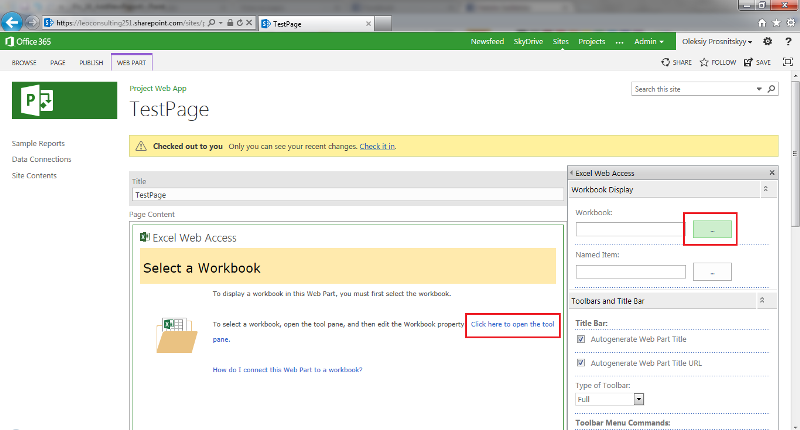800x430 pixels.
Task: Click the Title field containing TestPage
Action: pyautogui.click(x=347, y=195)
